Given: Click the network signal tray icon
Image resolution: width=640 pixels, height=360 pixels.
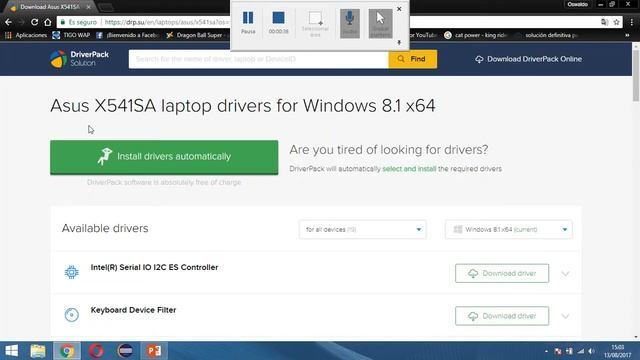Looking at the screenshot, I should coord(580,351).
